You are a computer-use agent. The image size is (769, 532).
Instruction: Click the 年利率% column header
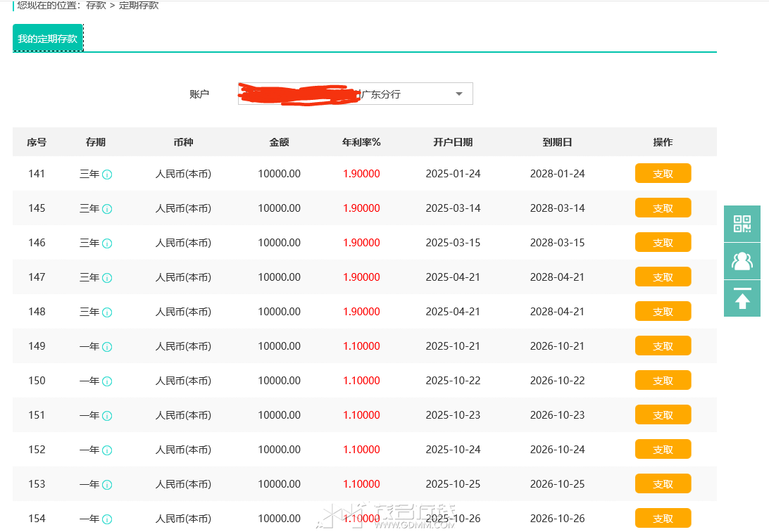[361, 142]
